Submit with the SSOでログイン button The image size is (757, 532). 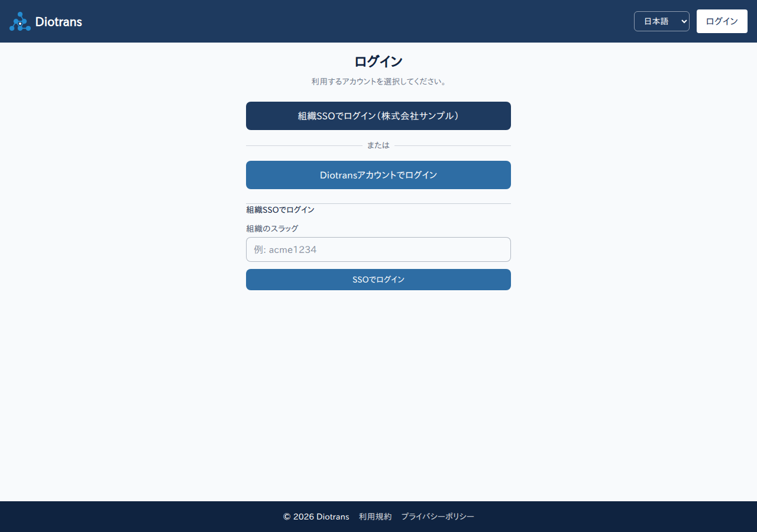378,280
